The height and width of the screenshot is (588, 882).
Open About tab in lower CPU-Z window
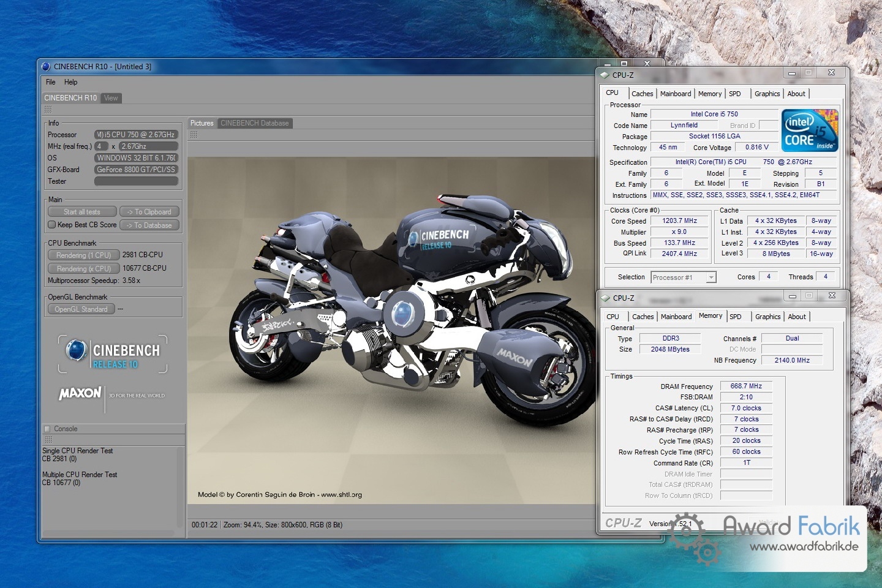(797, 317)
